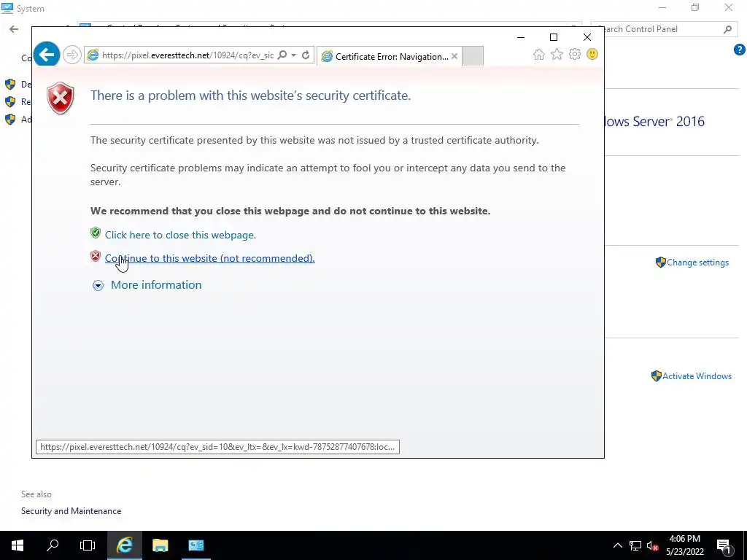Click the System window back arrow
This screenshot has height=560, width=747.
14,29
